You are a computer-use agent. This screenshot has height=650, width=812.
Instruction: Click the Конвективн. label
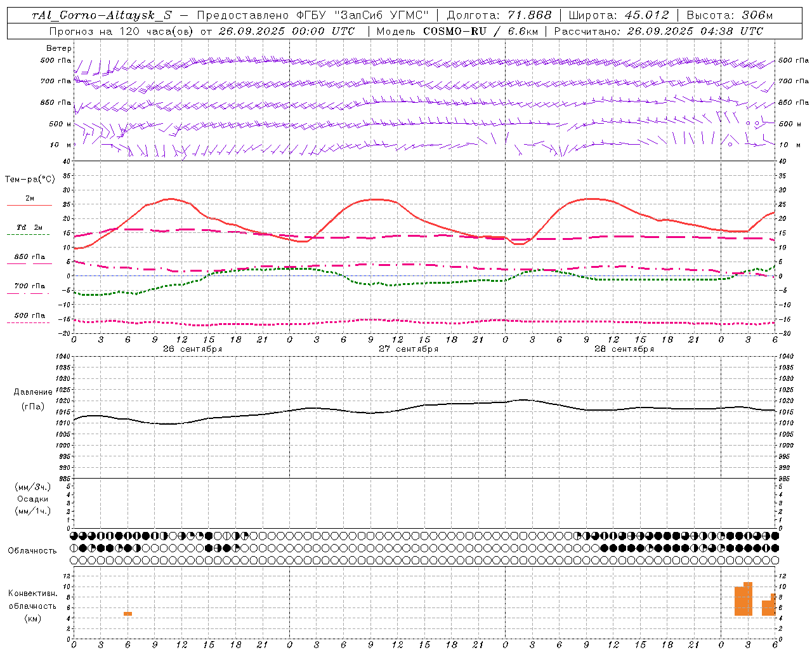32,594
